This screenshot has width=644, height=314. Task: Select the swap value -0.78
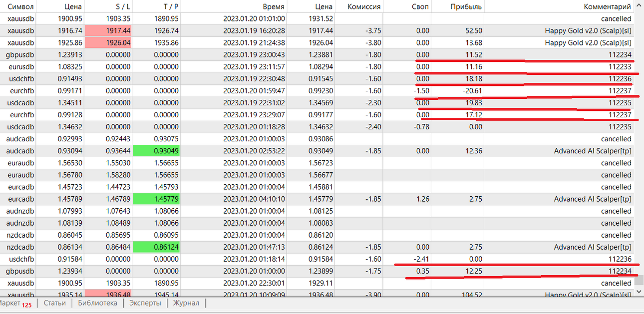coord(421,127)
